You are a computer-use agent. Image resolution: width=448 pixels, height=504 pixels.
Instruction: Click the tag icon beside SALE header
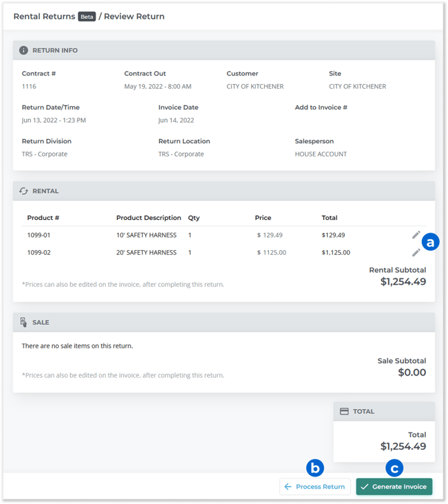coord(23,322)
